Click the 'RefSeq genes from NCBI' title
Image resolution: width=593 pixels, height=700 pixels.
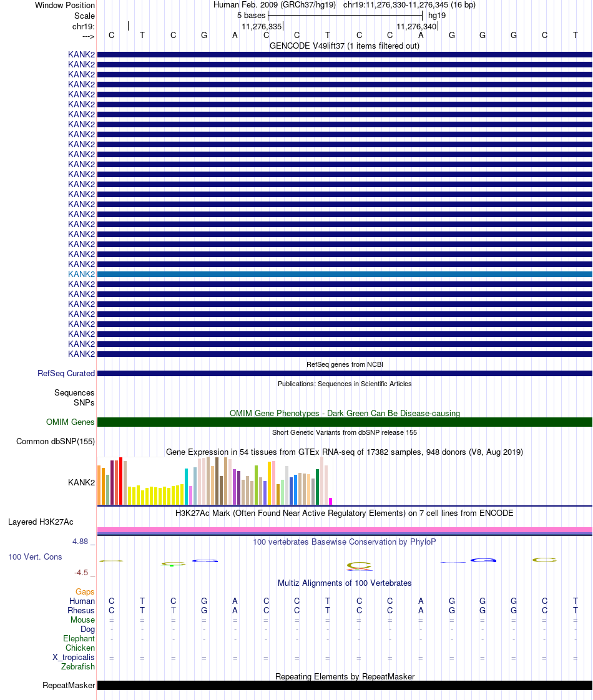[x=345, y=364]
